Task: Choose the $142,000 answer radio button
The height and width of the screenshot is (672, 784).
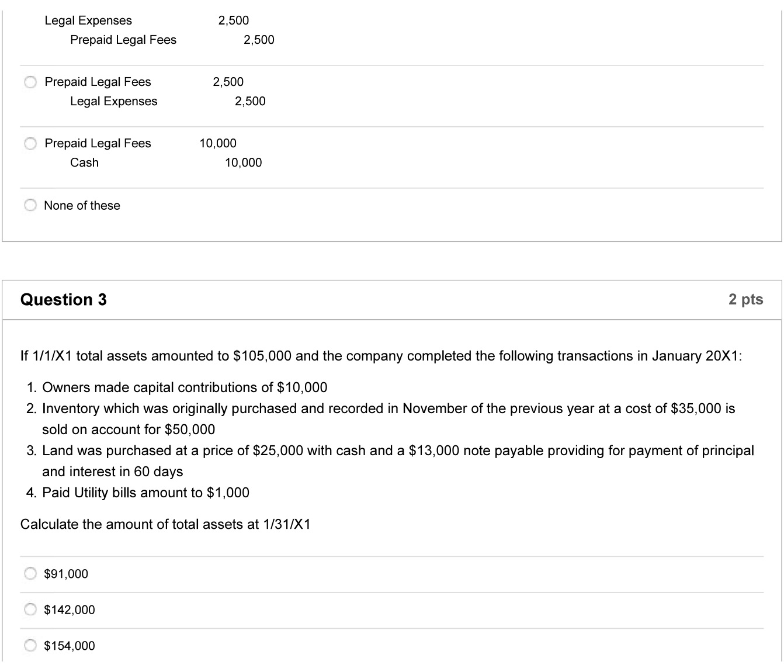Action: click(x=30, y=609)
